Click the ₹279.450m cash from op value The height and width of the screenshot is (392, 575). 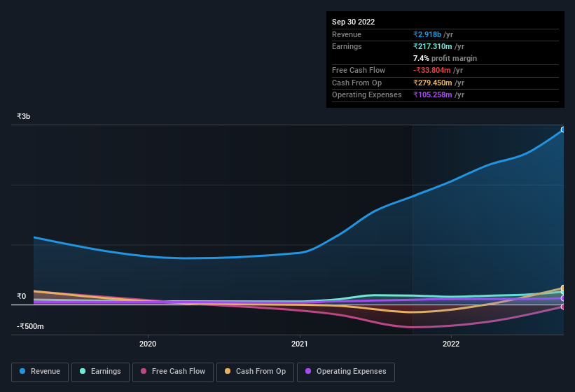432,83
